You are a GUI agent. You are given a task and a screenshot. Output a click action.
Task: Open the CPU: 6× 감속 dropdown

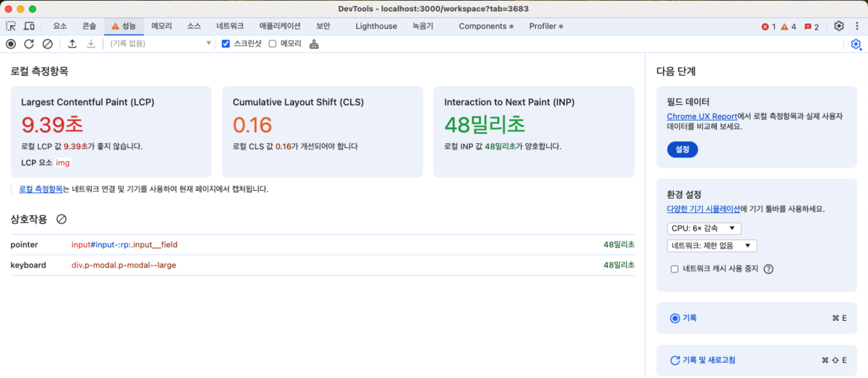[705, 228]
